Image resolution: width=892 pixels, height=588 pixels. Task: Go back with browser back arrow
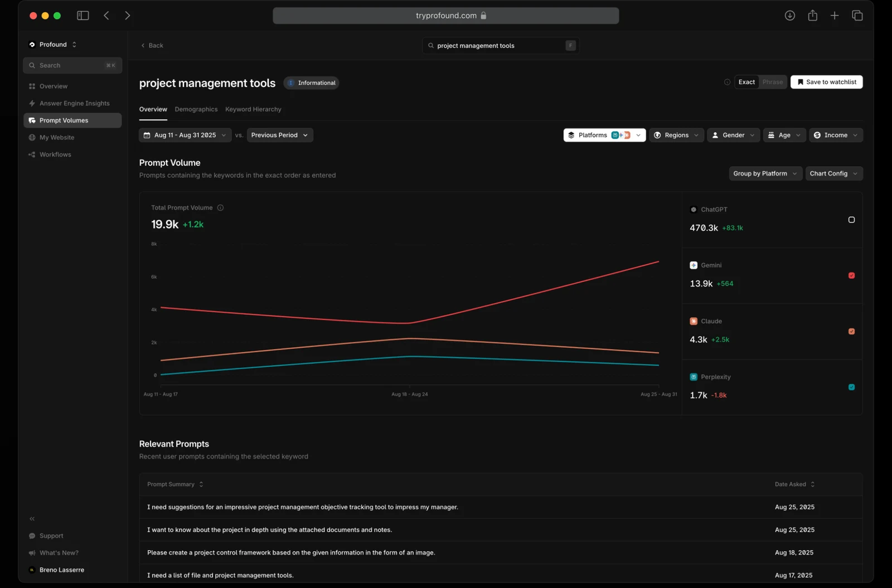[x=106, y=16]
